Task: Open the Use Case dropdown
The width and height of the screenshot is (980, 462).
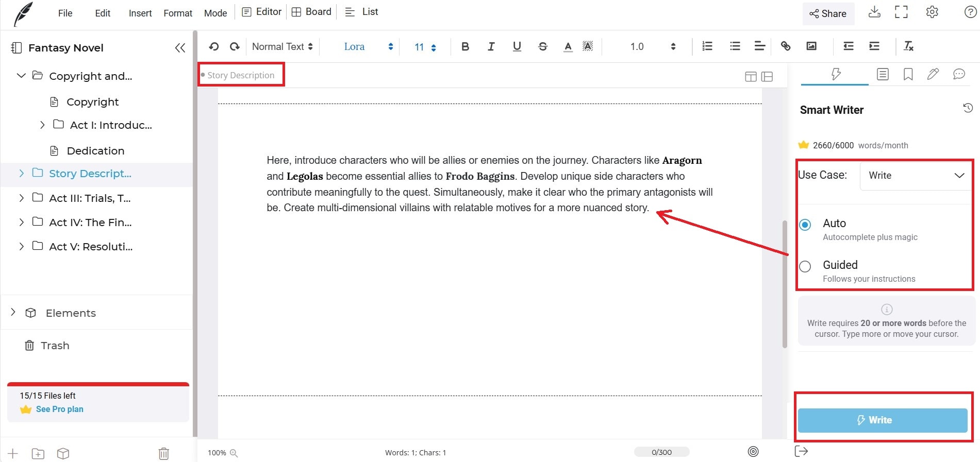Action: tap(916, 176)
